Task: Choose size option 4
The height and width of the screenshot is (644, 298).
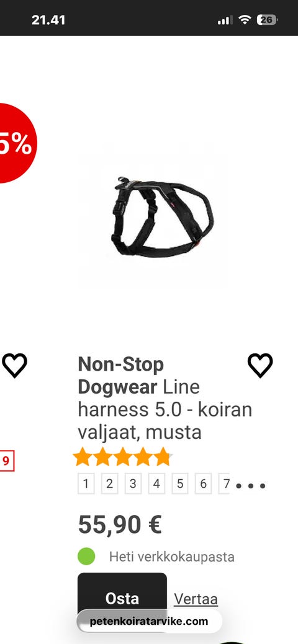Action: (x=156, y=483)
